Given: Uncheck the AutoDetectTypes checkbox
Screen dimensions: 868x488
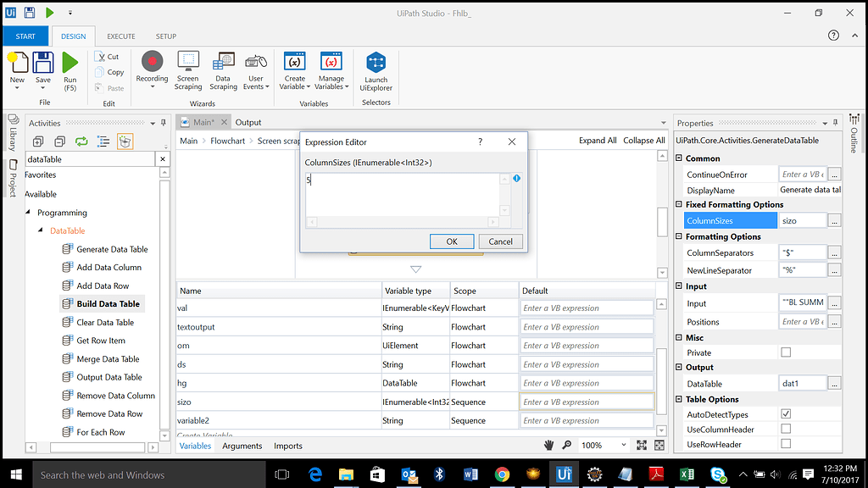Looking at the screenshot, I should point(785,414).
